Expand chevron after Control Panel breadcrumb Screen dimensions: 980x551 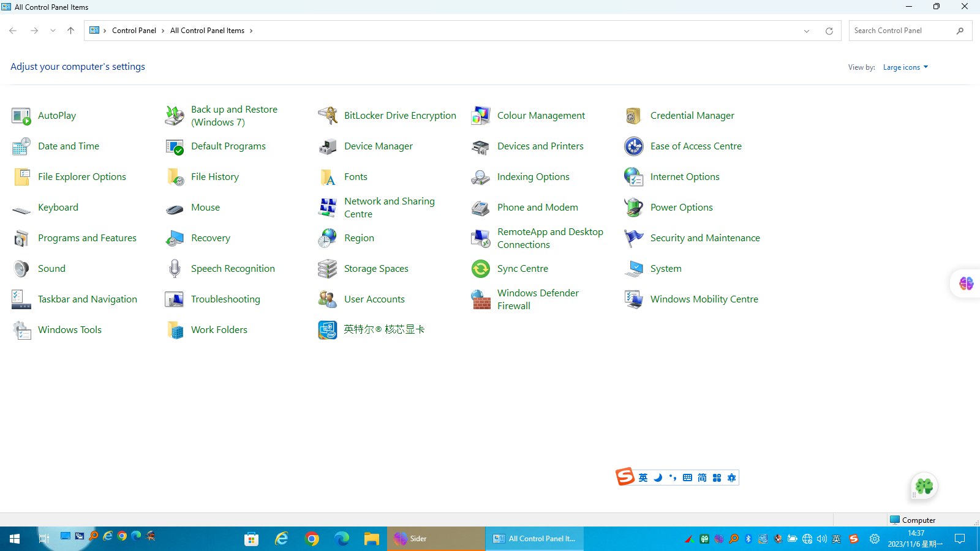pos(163,31)
